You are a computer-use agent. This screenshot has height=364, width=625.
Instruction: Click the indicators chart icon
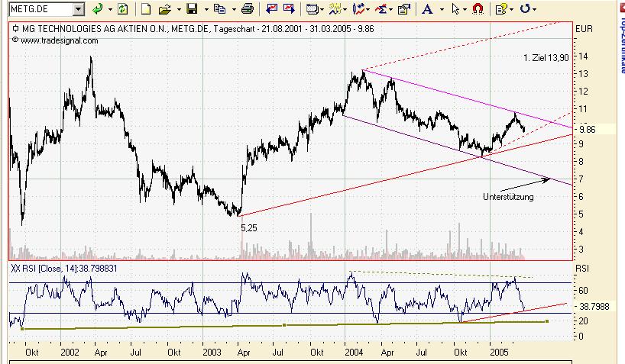tap(335, 8)
